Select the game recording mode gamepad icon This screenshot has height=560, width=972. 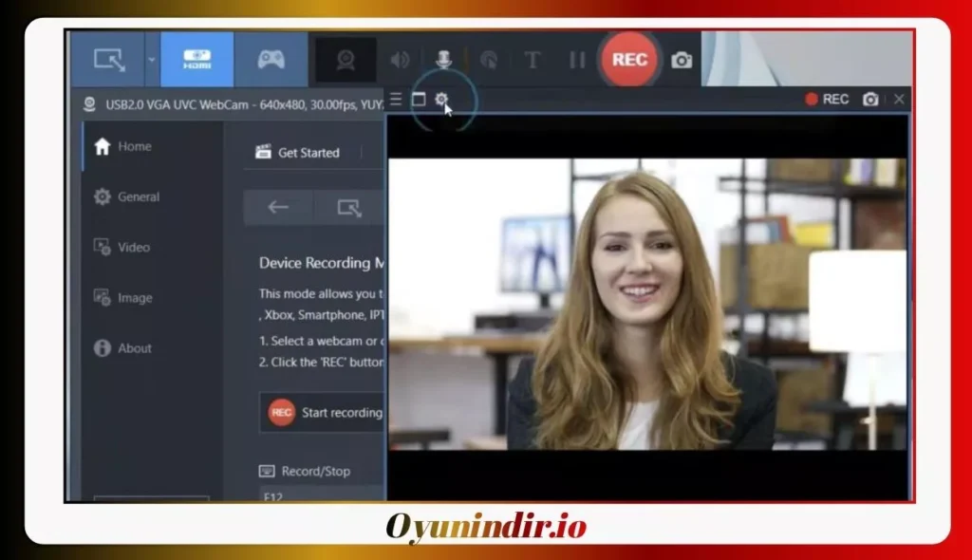pyautogui.click(x=271, y=60)
